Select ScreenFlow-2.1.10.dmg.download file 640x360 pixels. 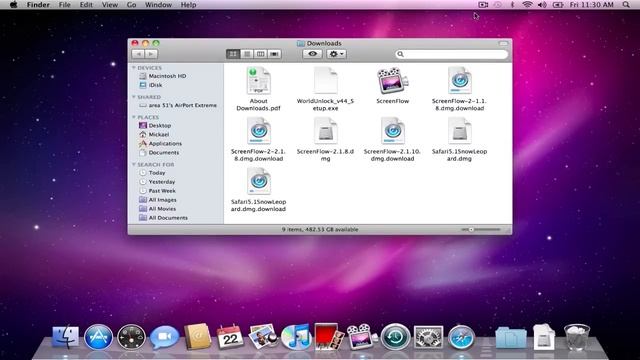392,140
